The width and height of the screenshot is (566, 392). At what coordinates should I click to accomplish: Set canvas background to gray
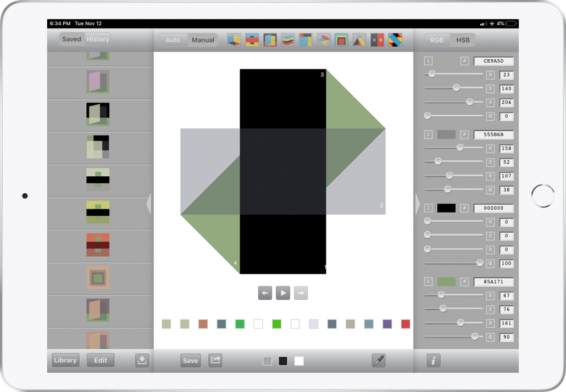click(267, 361)
